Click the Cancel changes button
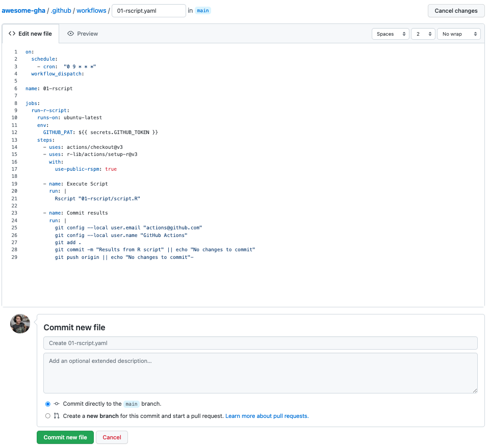 click(x=456, y=11)
